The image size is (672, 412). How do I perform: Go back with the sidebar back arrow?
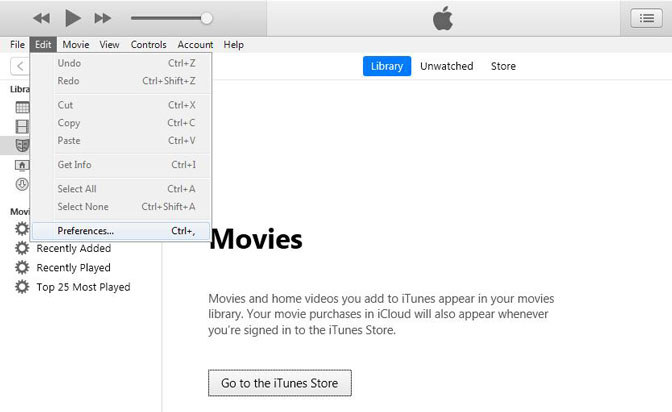tap(20, 66)
